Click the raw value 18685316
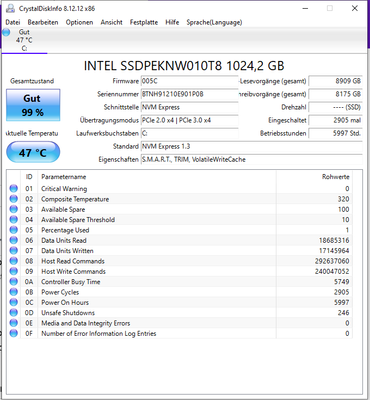Viewport: 370px width, 400px height. click(334, 240)
